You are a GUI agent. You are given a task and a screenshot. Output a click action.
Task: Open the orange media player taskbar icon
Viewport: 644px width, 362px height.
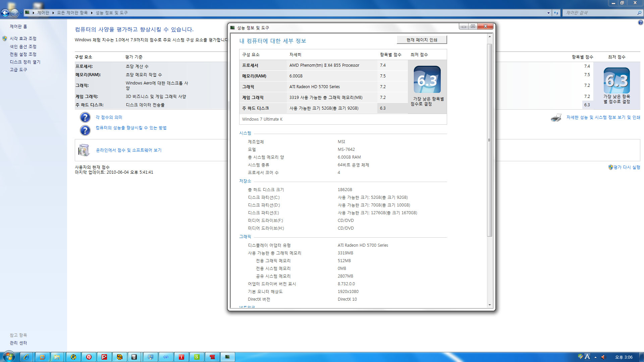point(42,357)
